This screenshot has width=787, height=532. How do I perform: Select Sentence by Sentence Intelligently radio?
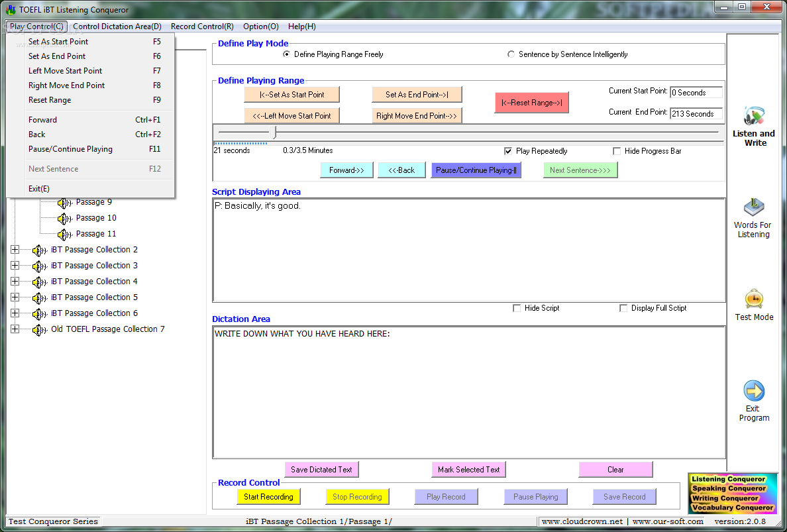(511, 54)
